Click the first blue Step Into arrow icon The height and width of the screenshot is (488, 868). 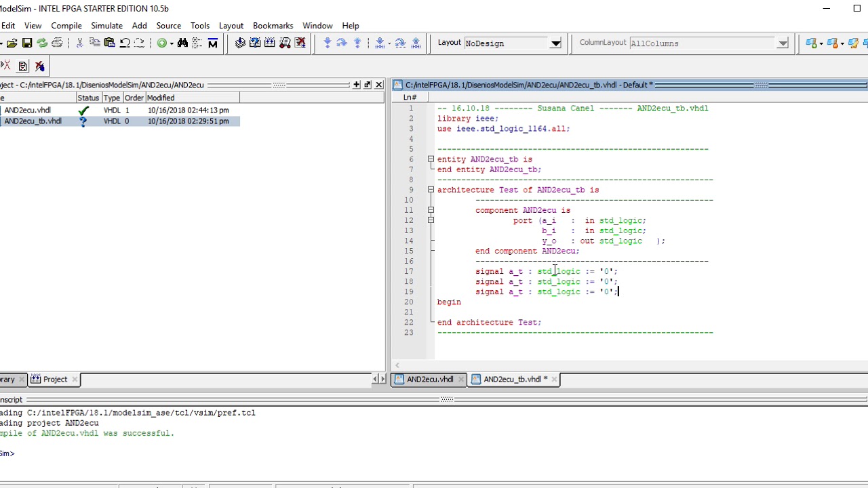(x=328, y=43)
